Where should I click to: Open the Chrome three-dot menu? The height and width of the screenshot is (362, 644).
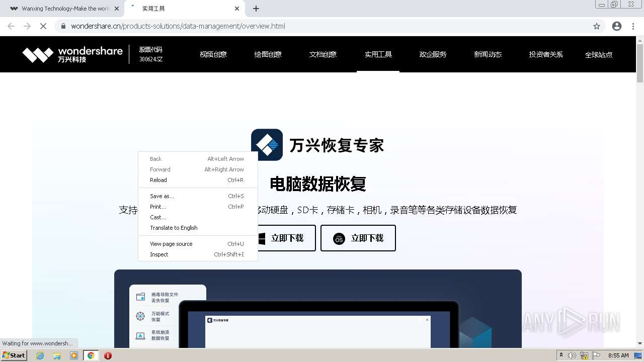[x=633, y=26]
